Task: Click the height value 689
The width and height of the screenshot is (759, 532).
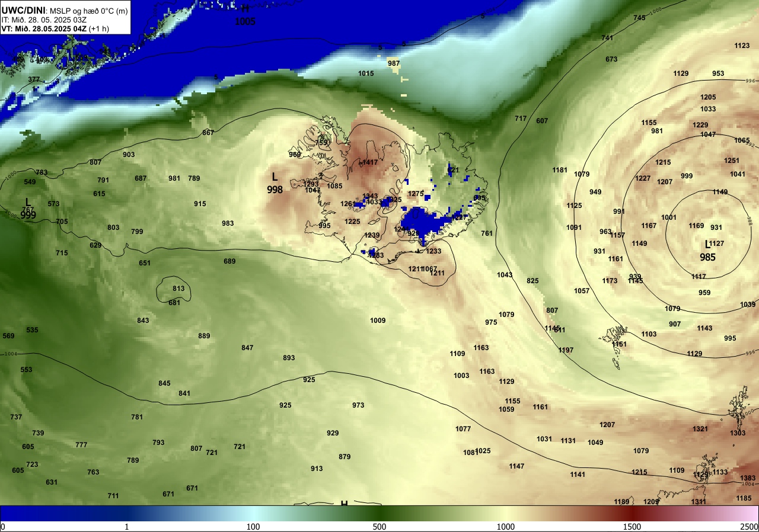Action: pos(229,261)
